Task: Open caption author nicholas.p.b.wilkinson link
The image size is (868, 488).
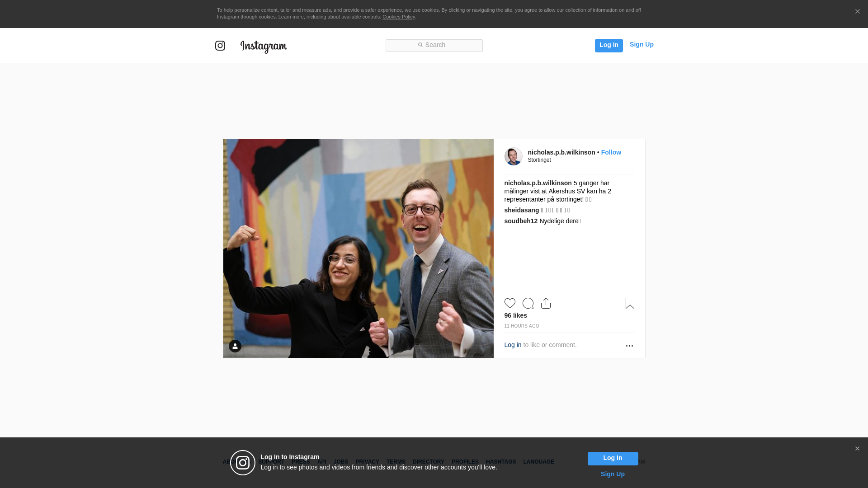Action: 538,183
